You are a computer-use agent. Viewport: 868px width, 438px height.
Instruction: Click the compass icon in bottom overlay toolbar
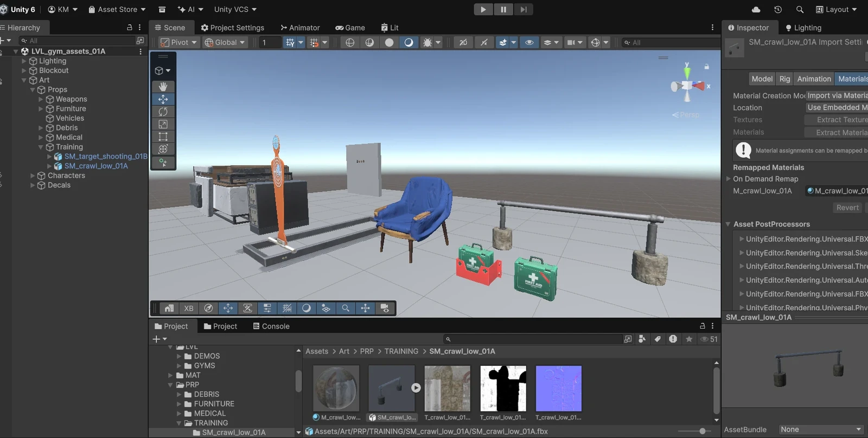click(208, 308)
